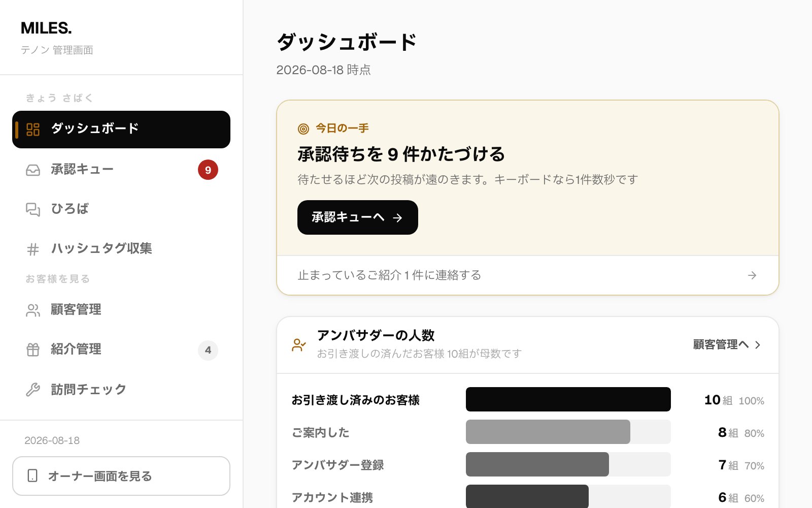The height and width of the screenshot is (508, 812).
Task: Click the phone icon in the オーナー画面を見る button
Action: pyautogui.click(x=32, y=475)
